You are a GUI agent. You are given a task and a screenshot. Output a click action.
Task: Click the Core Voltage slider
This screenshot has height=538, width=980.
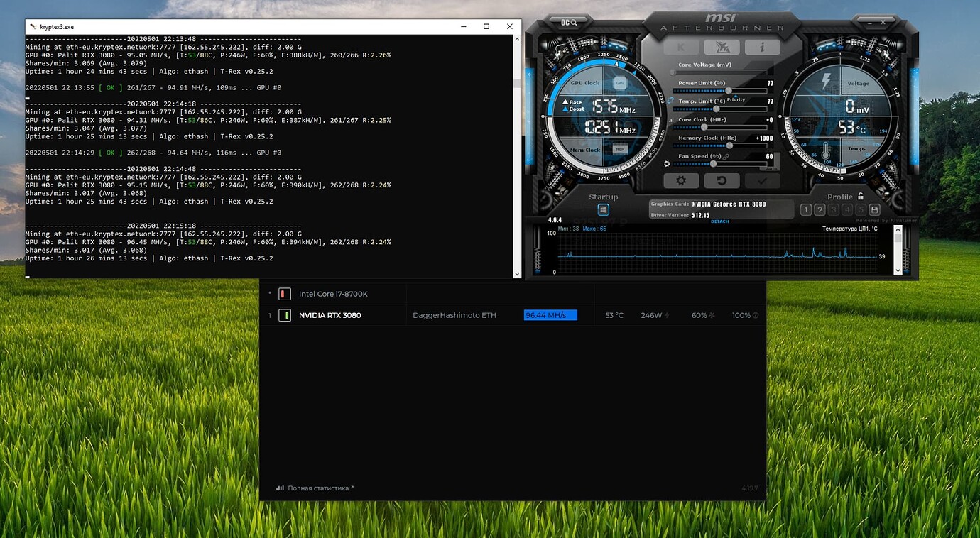[720, 72]
